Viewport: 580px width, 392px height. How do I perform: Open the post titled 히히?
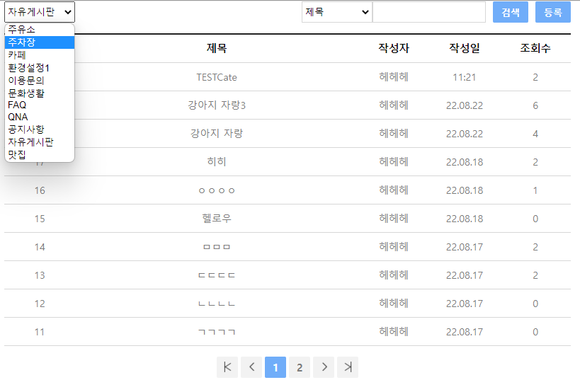point(217,161)
